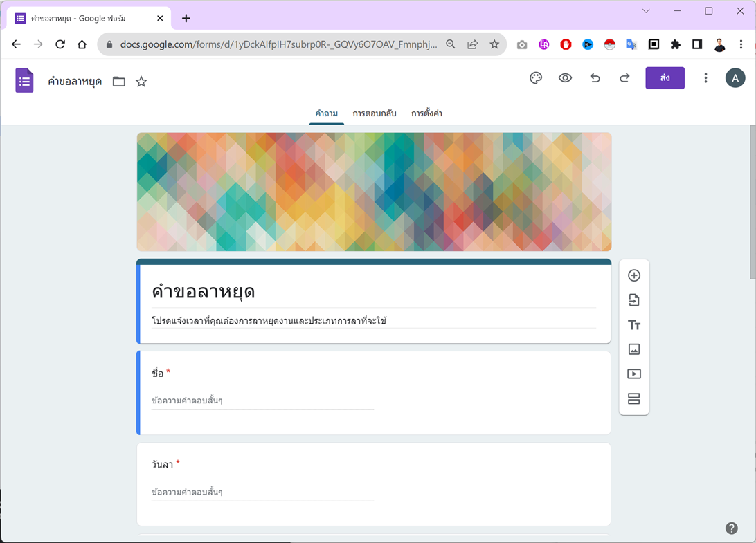This screenshot has height=543, width=756.
Task: Click the ชื่อ short answer field
Action: pos(263,400)
